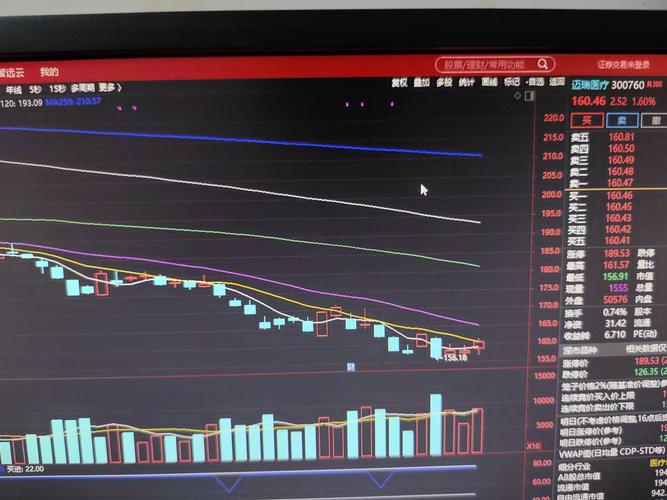
Task: Click the VWAP图 row in the info panel
Action: point(613,453)
